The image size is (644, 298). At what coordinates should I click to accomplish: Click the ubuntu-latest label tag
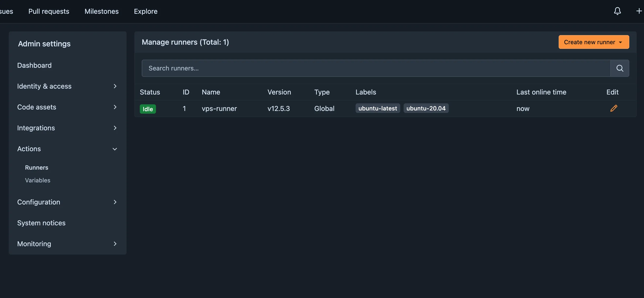[x=377, y=108]
